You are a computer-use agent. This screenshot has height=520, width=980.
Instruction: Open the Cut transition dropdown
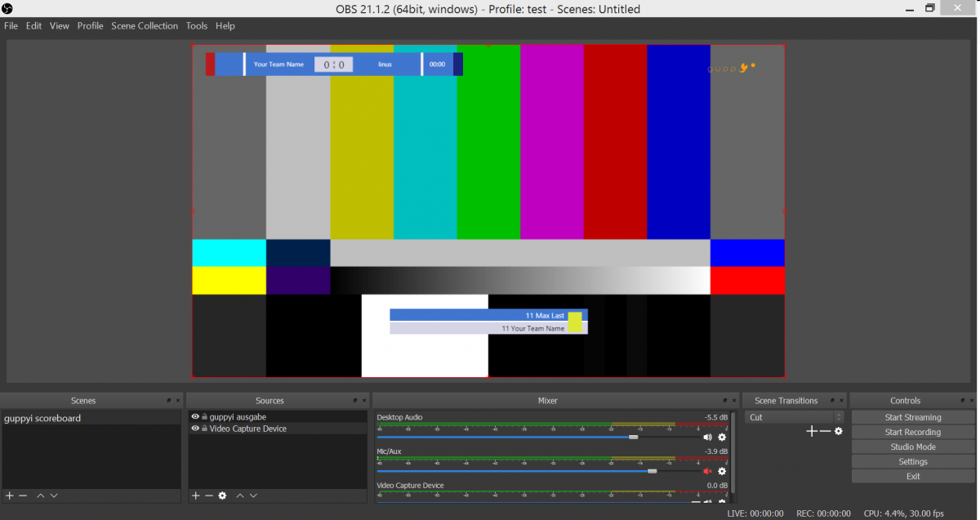click(x=788, y=416)
